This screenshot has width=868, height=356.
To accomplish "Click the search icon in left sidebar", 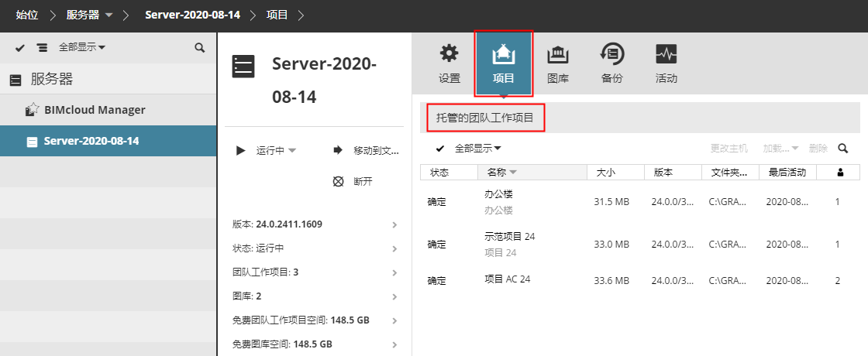I will point(200,47).
